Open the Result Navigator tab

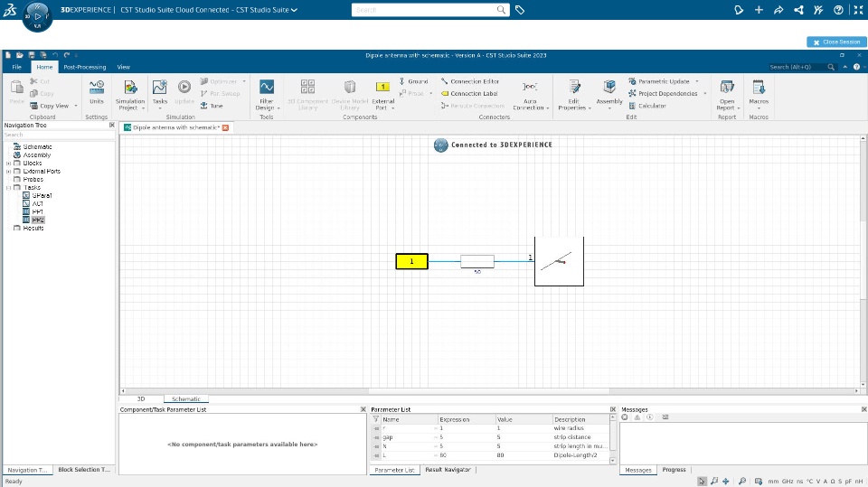pos(448,470)
